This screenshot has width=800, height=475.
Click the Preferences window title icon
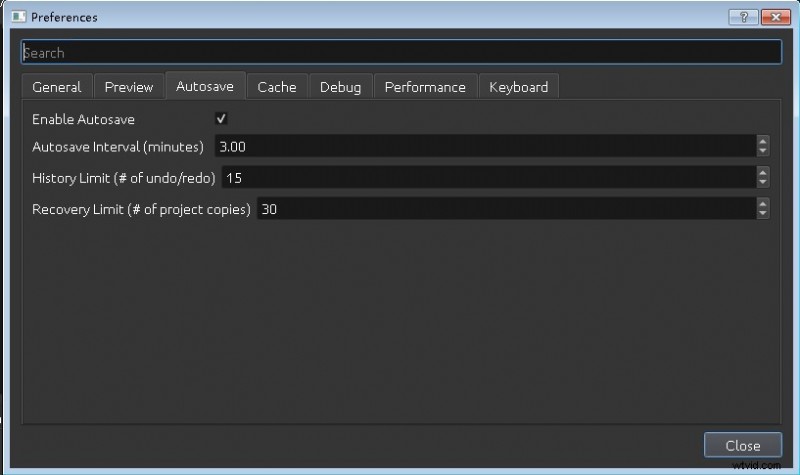[x=19, y=17]
